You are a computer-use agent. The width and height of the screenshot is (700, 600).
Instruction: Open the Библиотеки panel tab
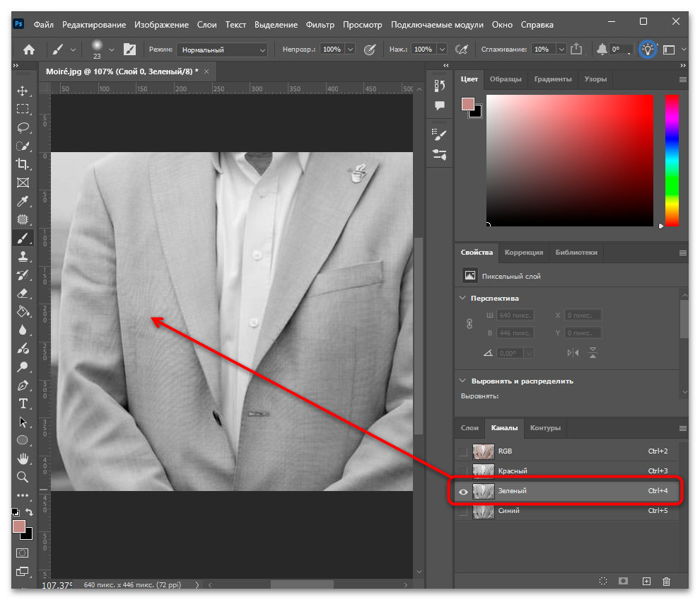pyautogui.click(x=576, y=252)
